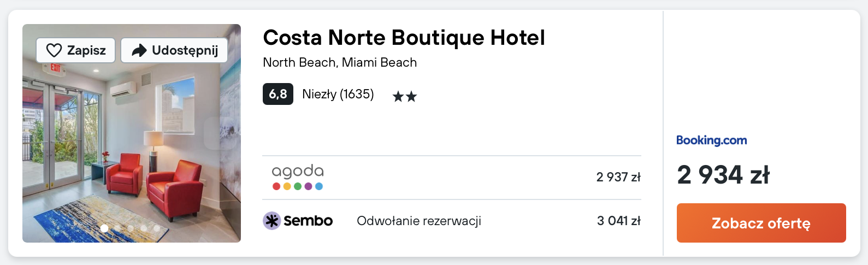This screenshot has width=868, height=265.
Task: Click the 6,8 rating score badge
Action: (277, 94)
